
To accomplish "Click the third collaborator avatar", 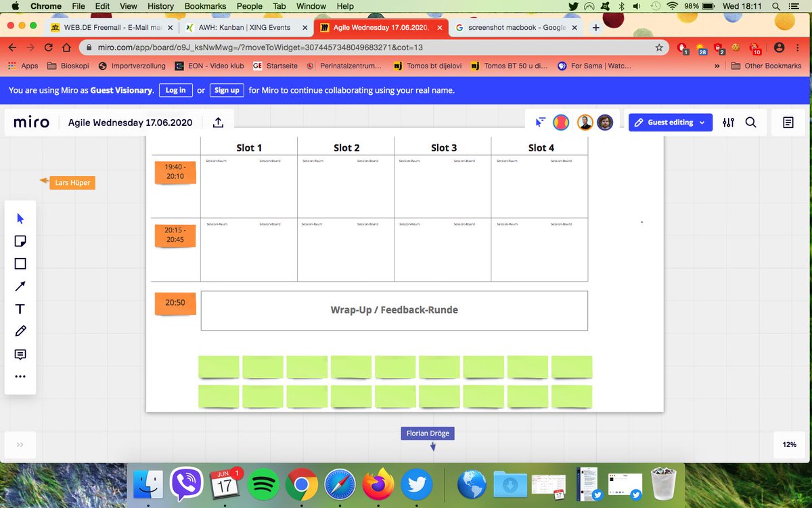I will (x=605, y=123).
